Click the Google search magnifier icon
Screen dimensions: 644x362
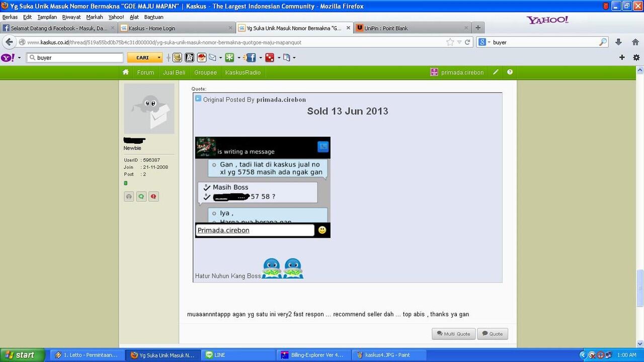pos(603,42)
